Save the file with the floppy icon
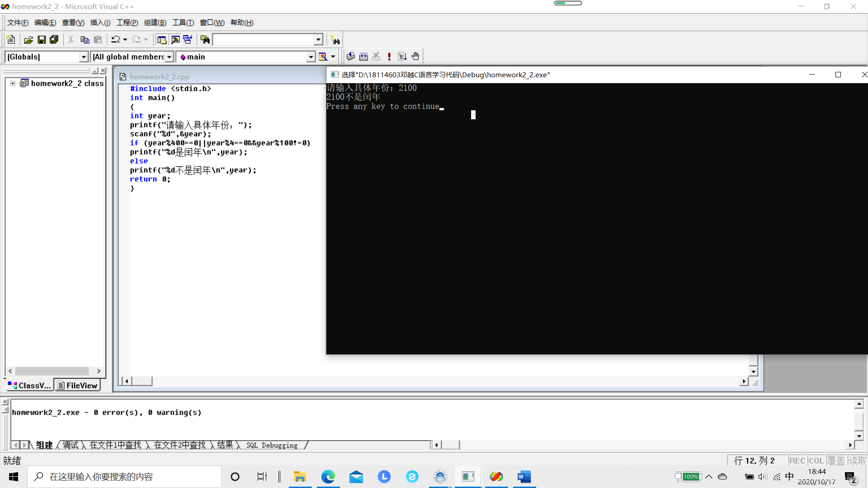 pyautogui.click(x=42, y=40)
